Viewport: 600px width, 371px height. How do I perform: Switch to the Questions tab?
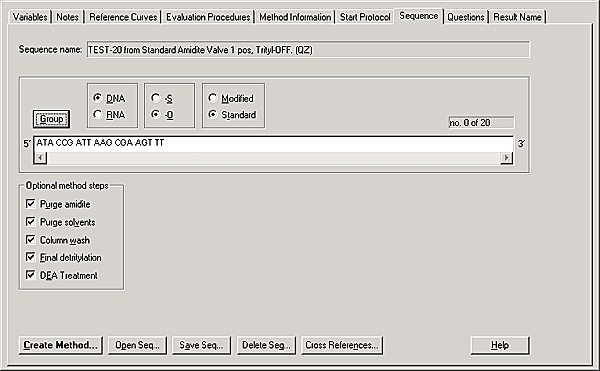click(x=466, y=17)
